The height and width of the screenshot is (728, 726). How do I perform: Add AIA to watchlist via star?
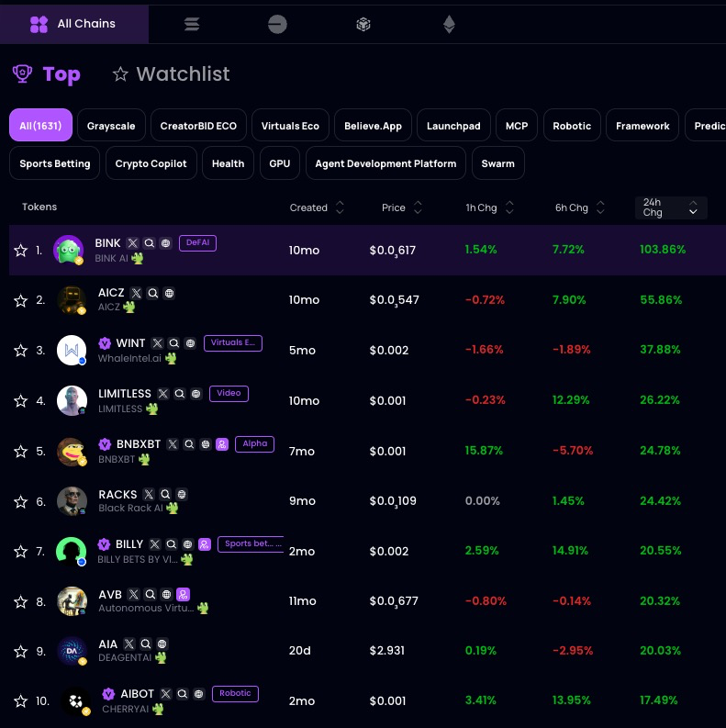click(x=20, y=651)
